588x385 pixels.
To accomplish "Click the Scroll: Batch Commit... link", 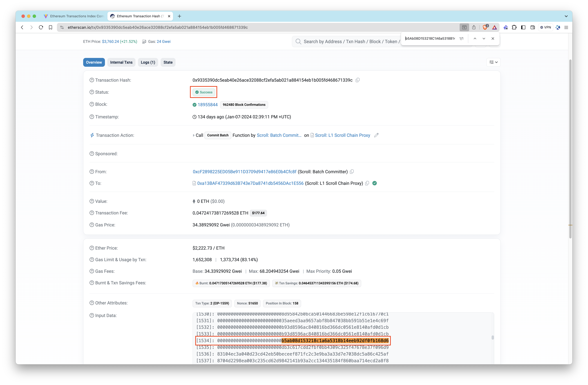I will coord(279,135).
